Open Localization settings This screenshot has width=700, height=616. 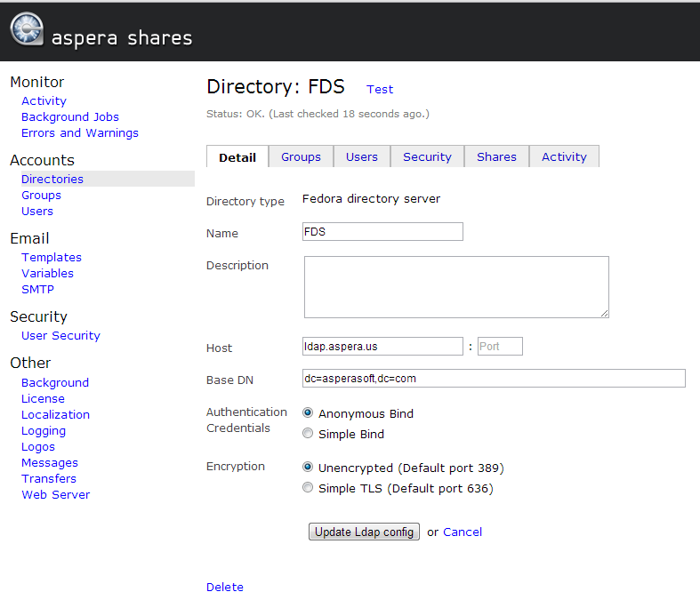pos(55,415)
